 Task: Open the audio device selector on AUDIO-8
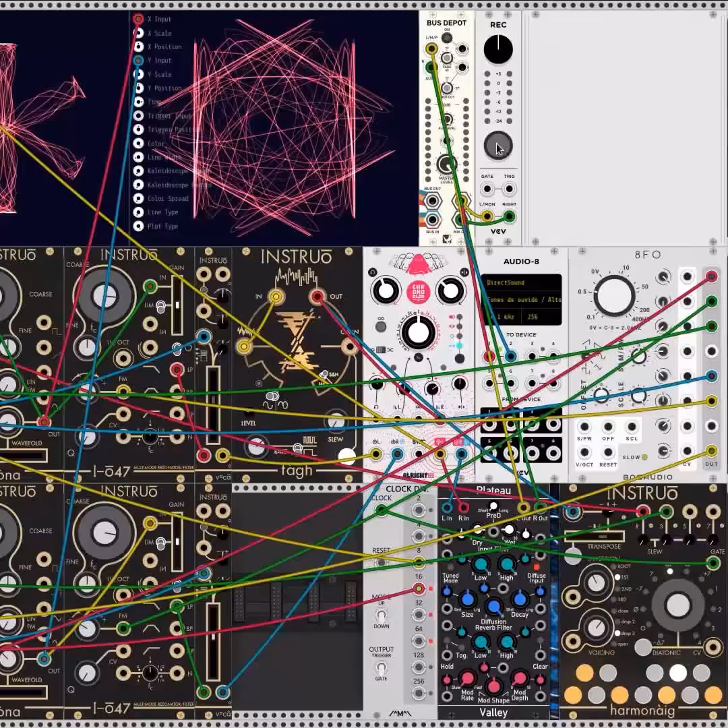coord(522,299)
